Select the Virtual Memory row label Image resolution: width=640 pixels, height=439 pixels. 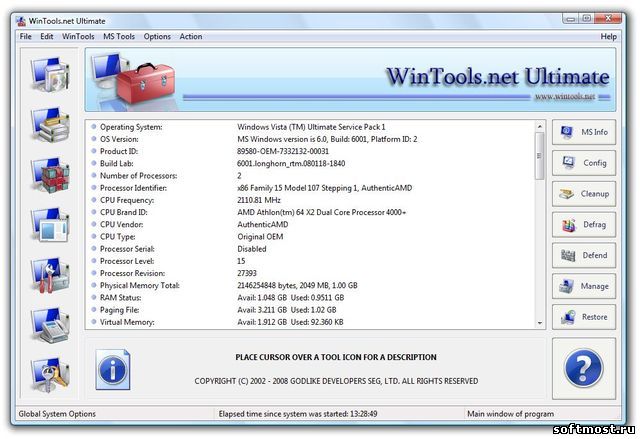pos(127,322)
